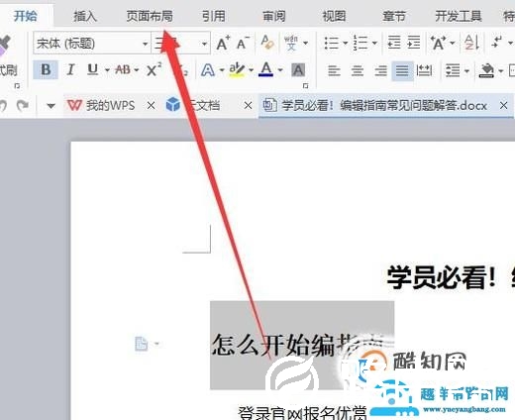The width and height of the screenshot is (515, 420).
Task: Toggle character shading gray A icon
Action: pyautogui.click(x=298, y=70)
